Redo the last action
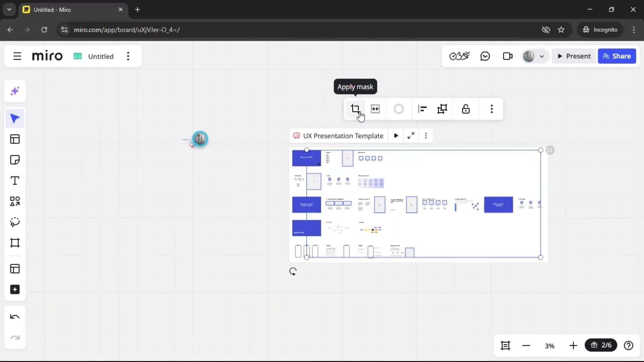Image resolution: width=644 pixels, height=362 pixels. pyautogui.click(x=15, y=338)
